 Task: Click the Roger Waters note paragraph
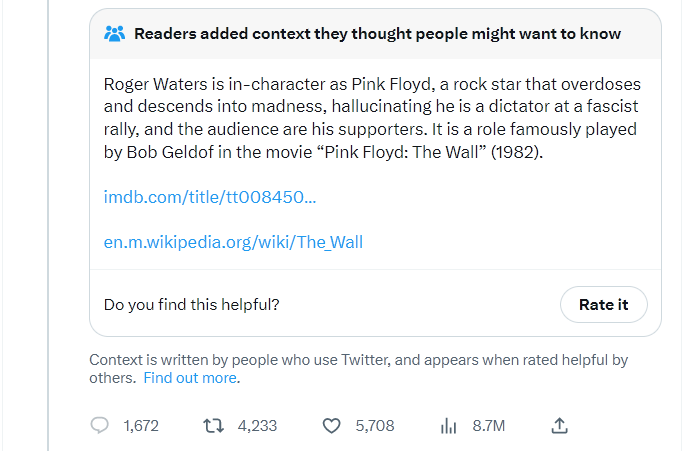coord(372,118)
